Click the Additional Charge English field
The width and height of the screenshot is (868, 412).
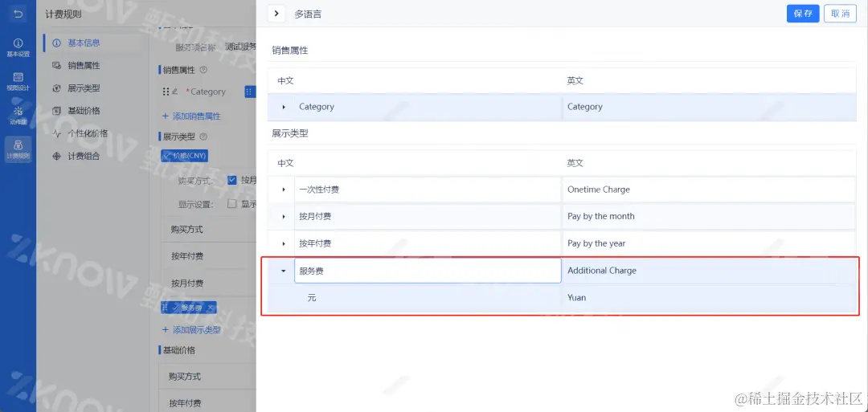click(x=709, y=271)
